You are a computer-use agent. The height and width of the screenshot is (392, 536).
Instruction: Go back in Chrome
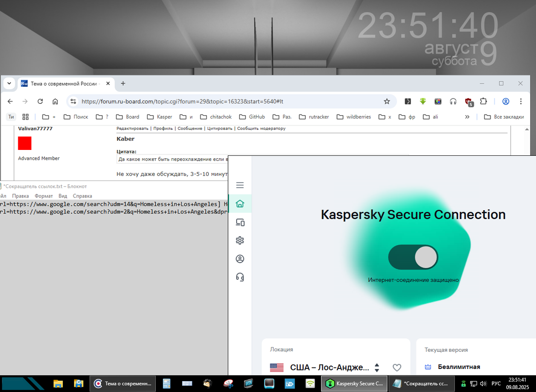10,101
